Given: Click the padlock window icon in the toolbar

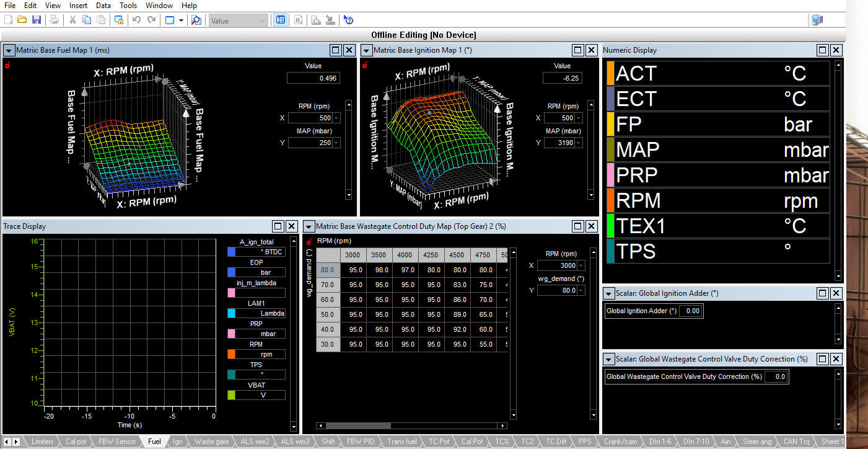Looking at the screenshot, I should (118, 20).
